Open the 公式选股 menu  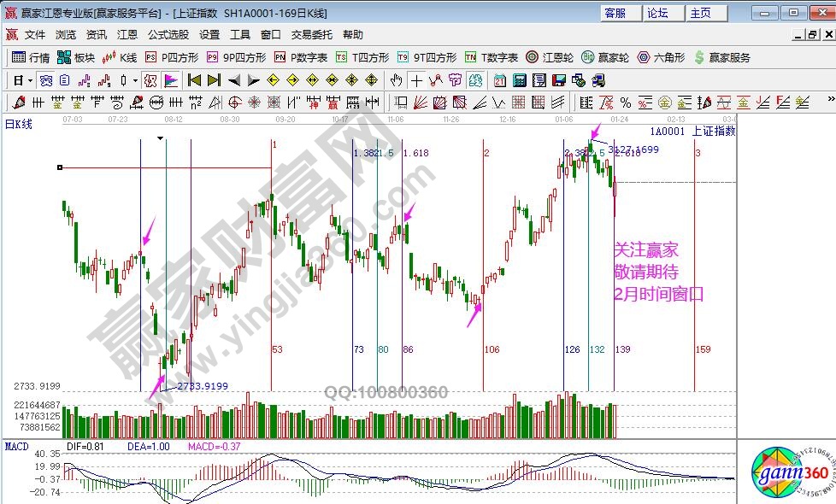pos(168,35)
